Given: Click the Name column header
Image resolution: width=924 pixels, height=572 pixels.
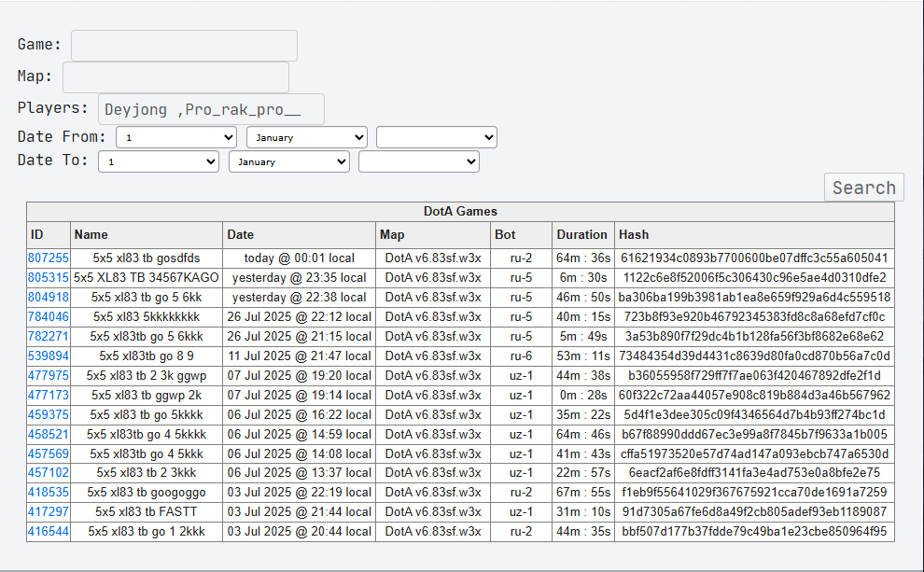Looking at the screenshot, I should [x=147, y=234].
